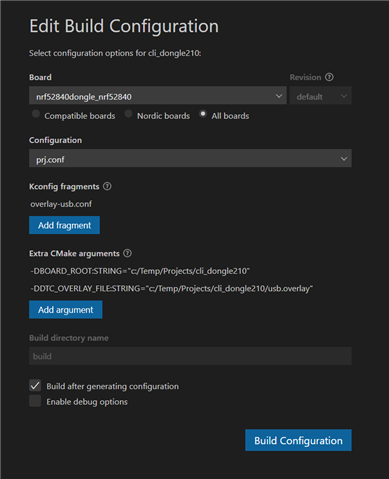This screenshot has height=479, width=389.
Task: Click the Build directory name input field
Action: point(190,356)
